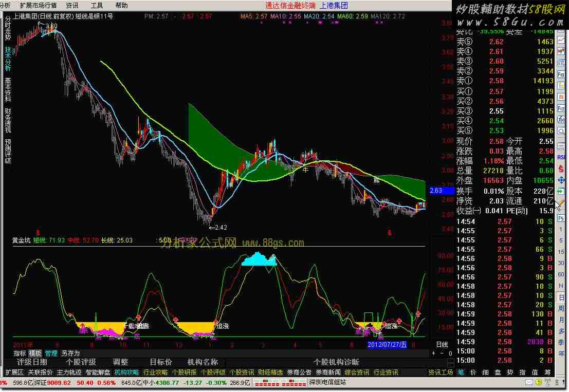The width and height of the screenshot is (569, 392).
Task: Click 评级日期 column header
Action: [x=32, y=362]
